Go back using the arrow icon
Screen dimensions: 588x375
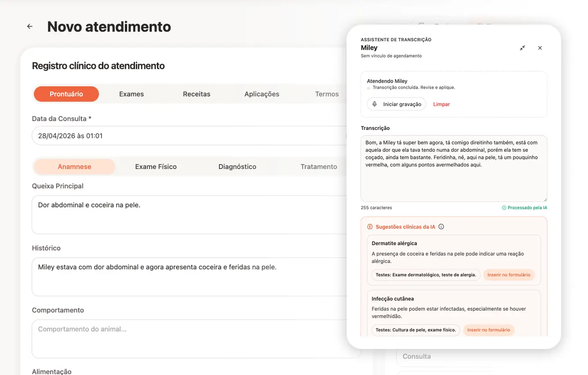pos(30,26)
